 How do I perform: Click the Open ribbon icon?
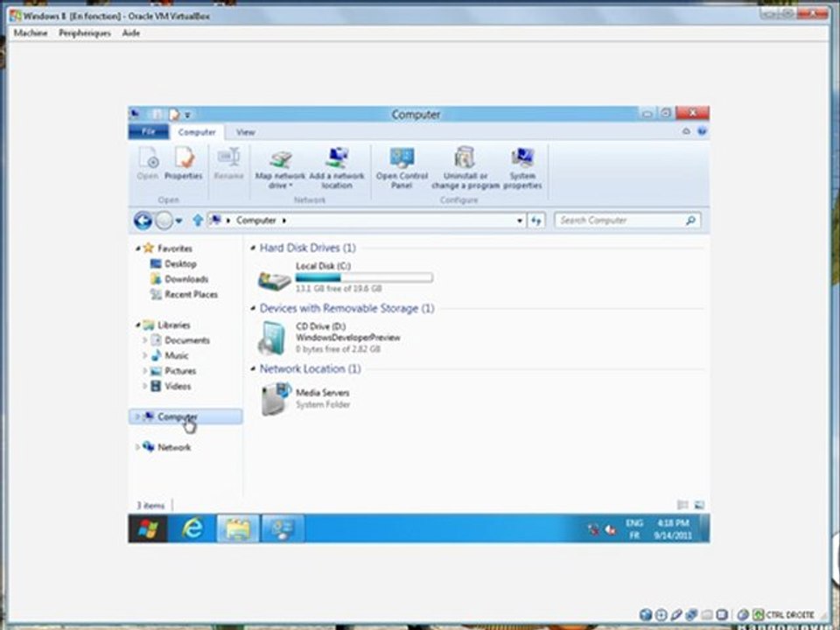(147, 164)
